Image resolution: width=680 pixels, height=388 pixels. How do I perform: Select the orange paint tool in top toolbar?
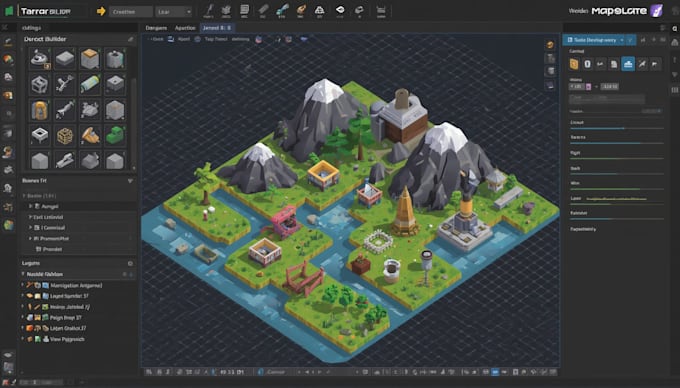301,11
